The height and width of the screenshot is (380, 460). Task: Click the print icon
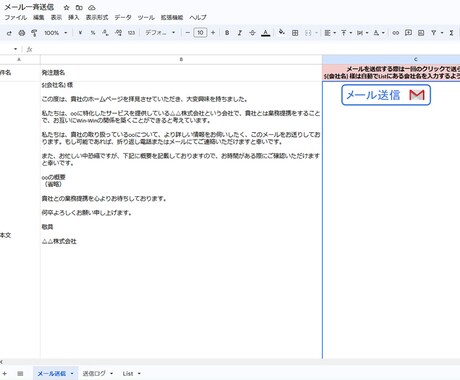22,33
